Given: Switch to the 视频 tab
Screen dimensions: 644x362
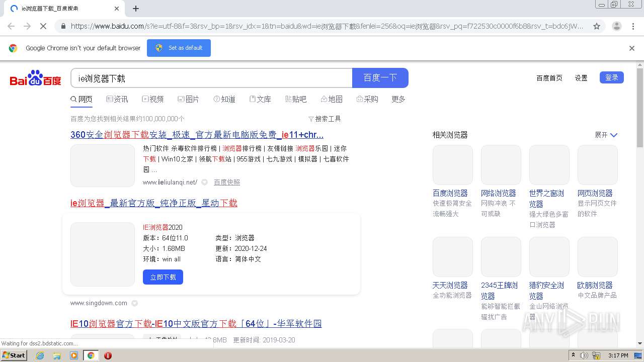Looking at the screenshot, I should (x=153, y=99).
